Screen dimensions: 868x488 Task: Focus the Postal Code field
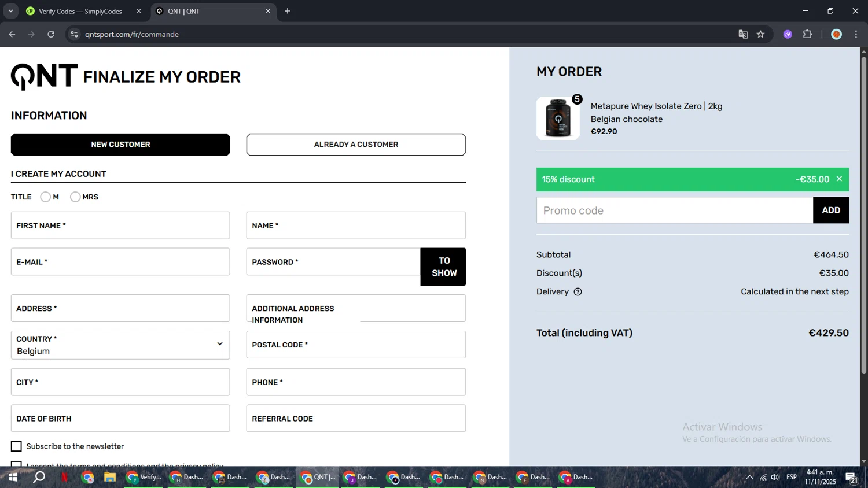(356, 345)
